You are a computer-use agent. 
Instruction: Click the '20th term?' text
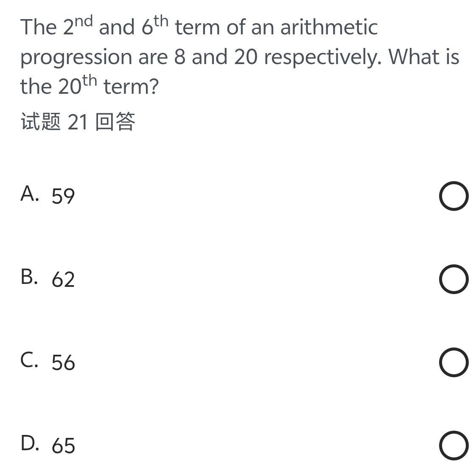pos(108,86)
